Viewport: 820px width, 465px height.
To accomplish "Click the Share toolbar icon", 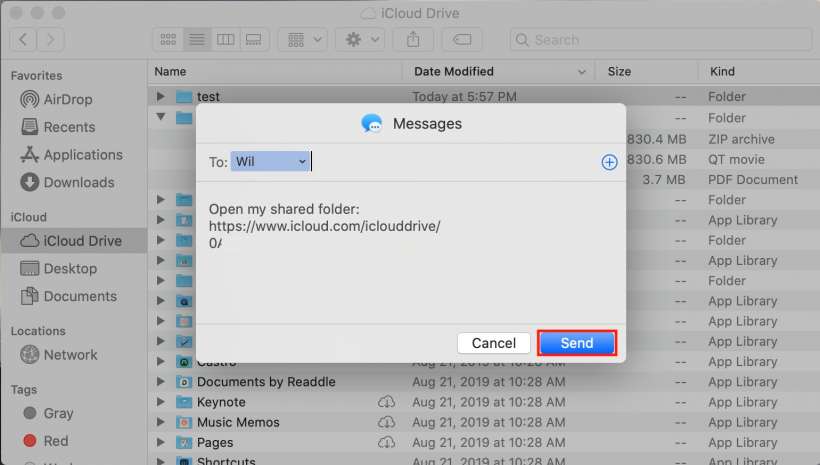I will coord(413,40).
